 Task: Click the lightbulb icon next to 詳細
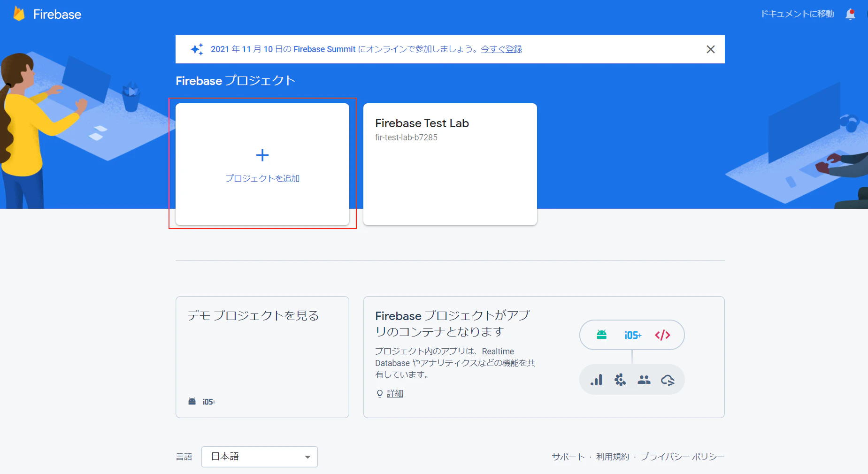tap(380, 393)
